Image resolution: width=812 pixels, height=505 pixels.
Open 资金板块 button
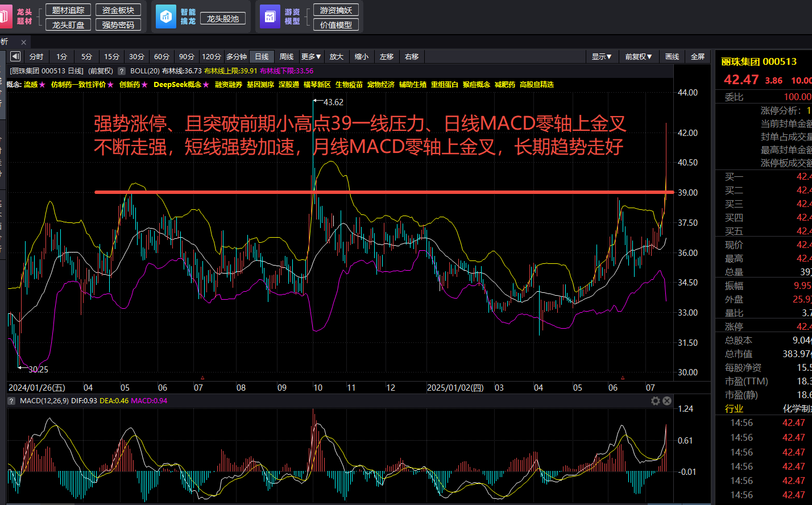(x=118, y=10)
